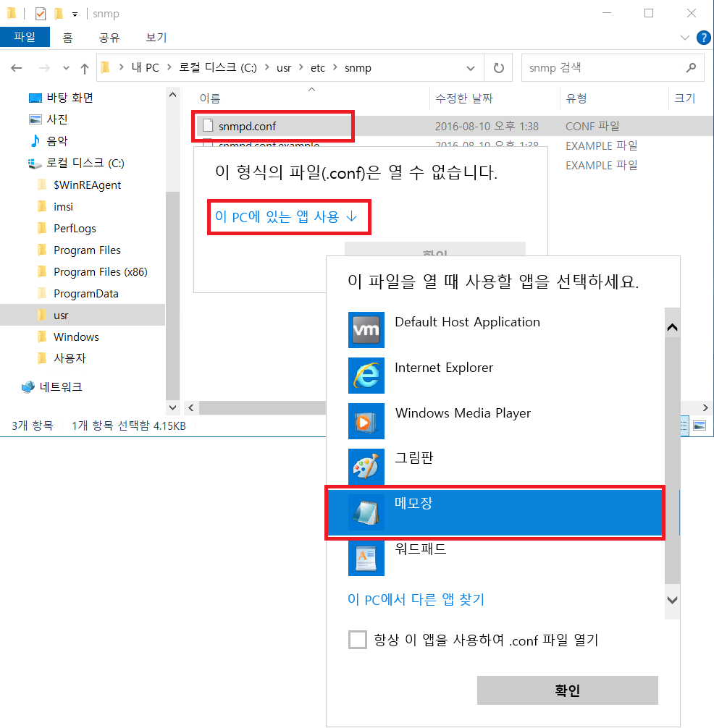Expand the address bar history dropdown
The height and width of the screenshot is (728, 714).
(x=471, y=68)
